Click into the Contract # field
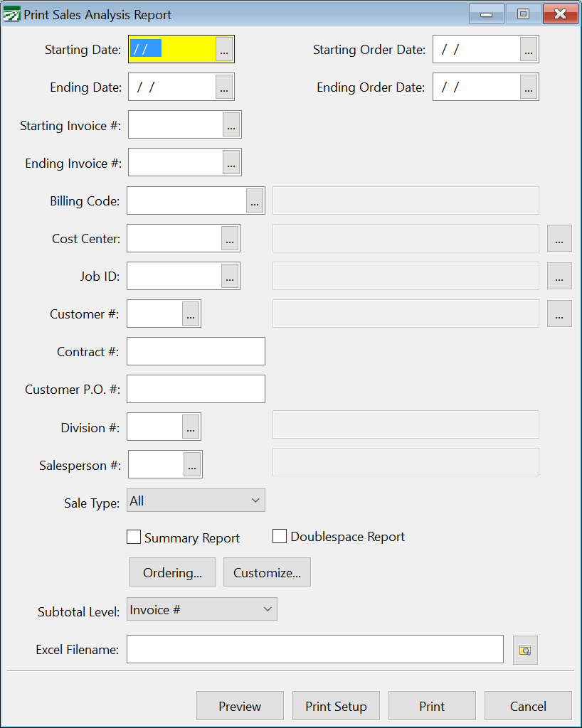The height and width of the screenshot is (728, 582). (196, 351)
